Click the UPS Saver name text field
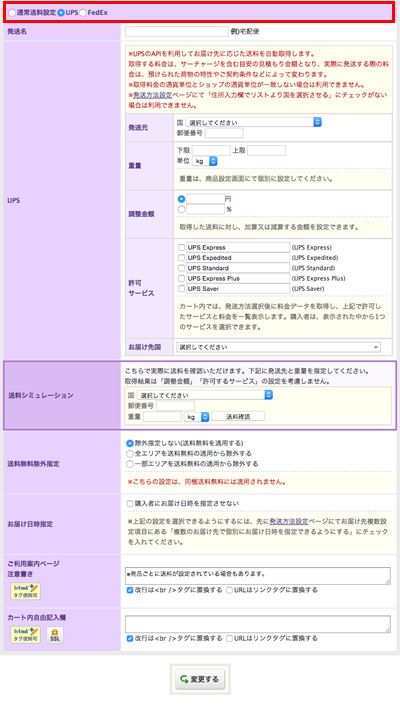Image resolution: width=400 pixels, height=705 pixels. pos(238,289)
